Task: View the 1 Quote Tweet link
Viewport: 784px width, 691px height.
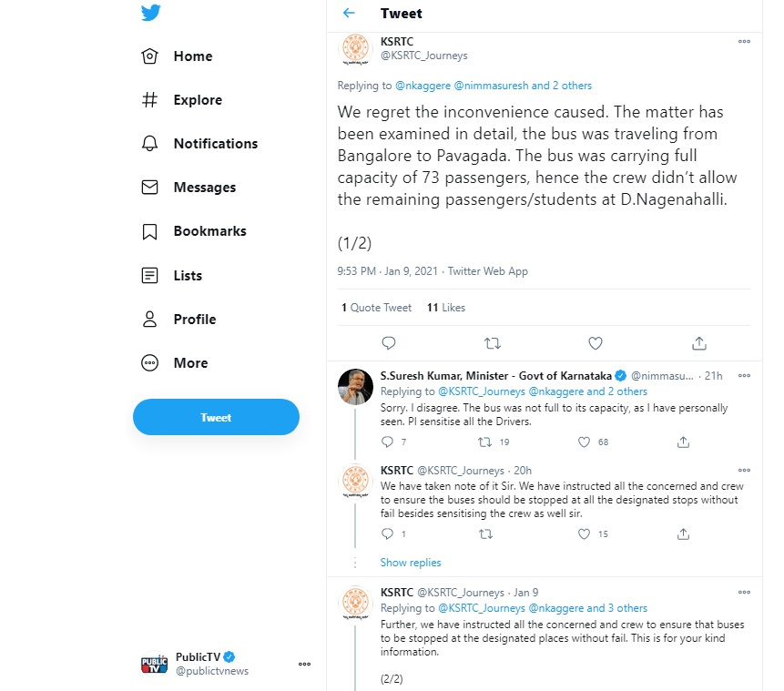Action: (376, 308)
